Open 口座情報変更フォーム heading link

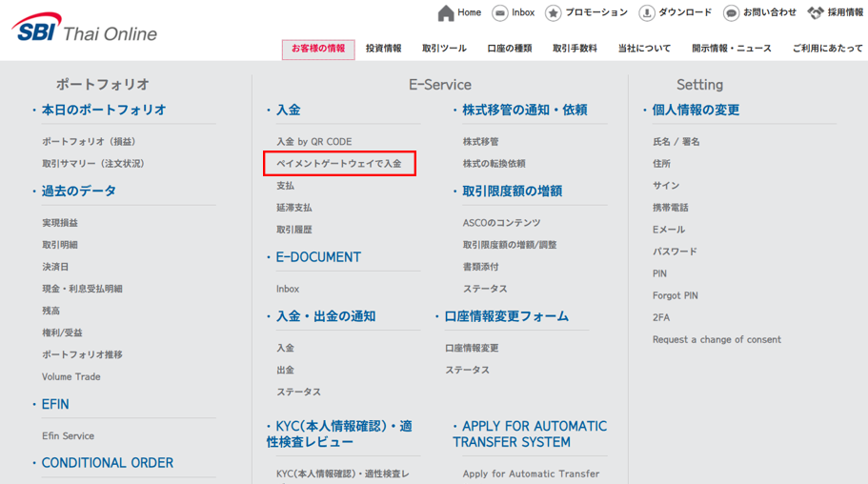click(507, 316)
